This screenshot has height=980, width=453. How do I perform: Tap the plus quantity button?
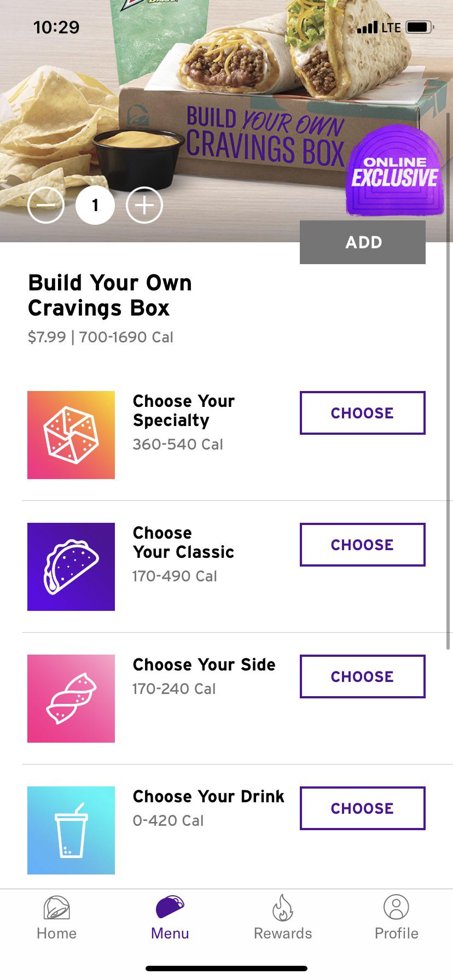[144, 205]
